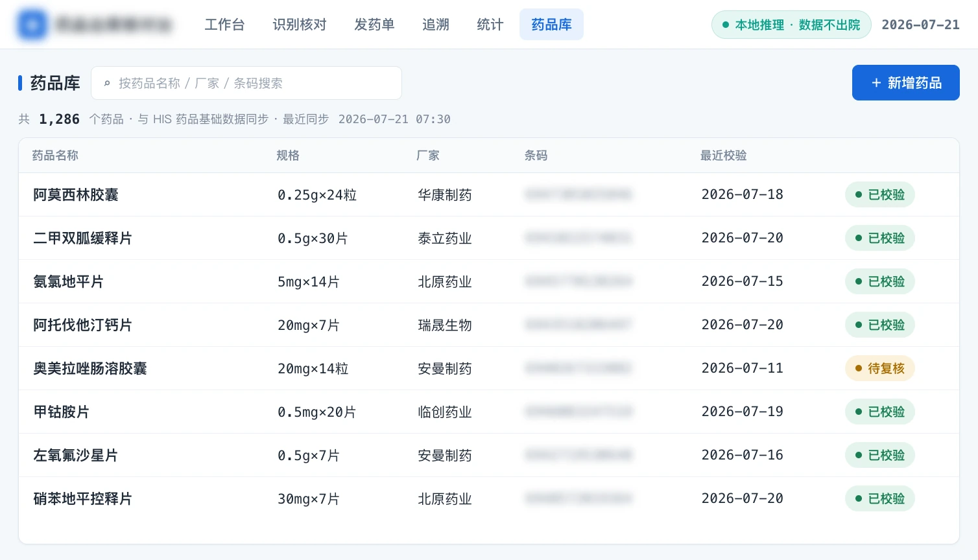Click 已校验 badge for 二甲双胍缓释片
The image size is (978, 560).
(879, 238)
